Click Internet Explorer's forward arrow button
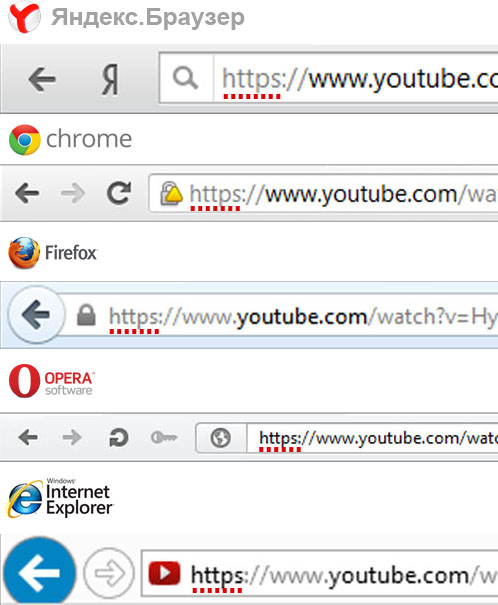Screen dimensions: 498x605 click(109, 573)
